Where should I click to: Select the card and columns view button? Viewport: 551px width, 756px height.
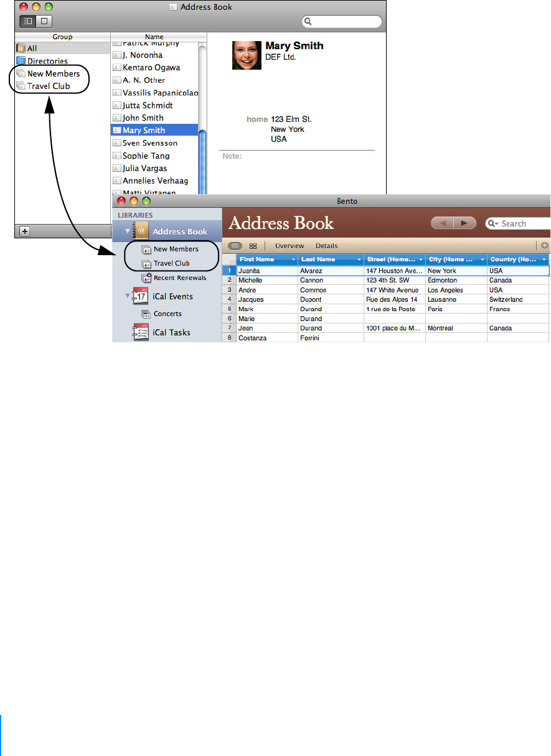tap(28, 21)
